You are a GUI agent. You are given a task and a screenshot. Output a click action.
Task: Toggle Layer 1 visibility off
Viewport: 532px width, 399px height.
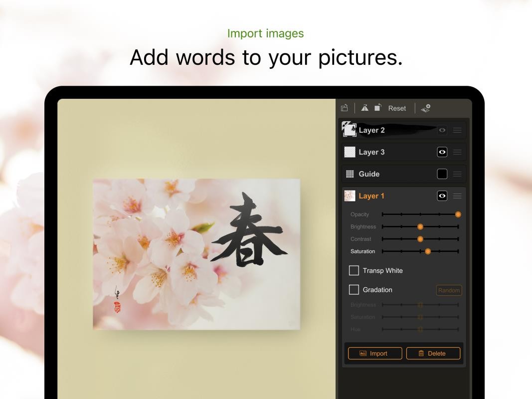(x=442, y=196)
